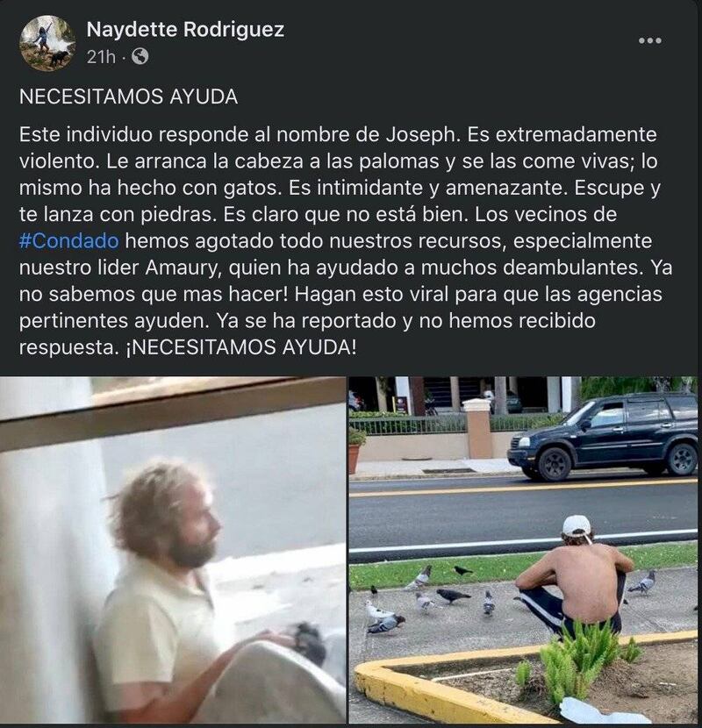Image resolution: width=702 pixels, height=728 pixels.
Task: Click the NECESITAMOS AYUDA heading line
Action: pos(129,96)
